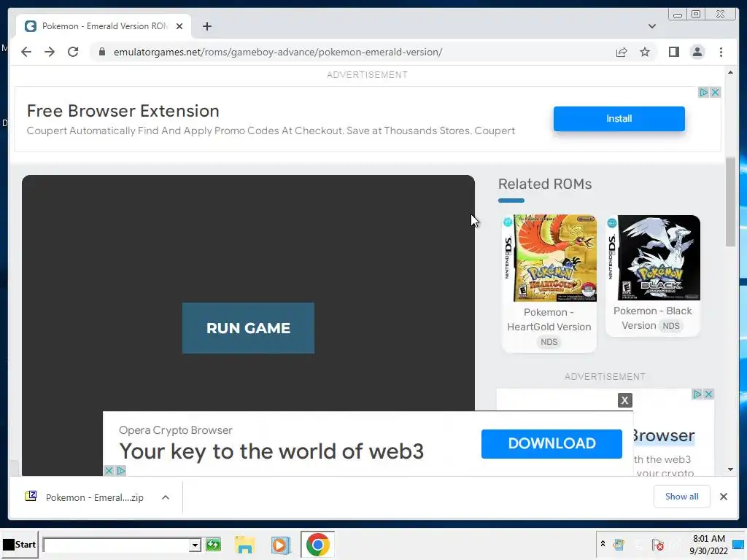The width and height of the screenshot is (747, 560).
Task: Click Free Browser Extension ad headline
Action: (123, 111)
